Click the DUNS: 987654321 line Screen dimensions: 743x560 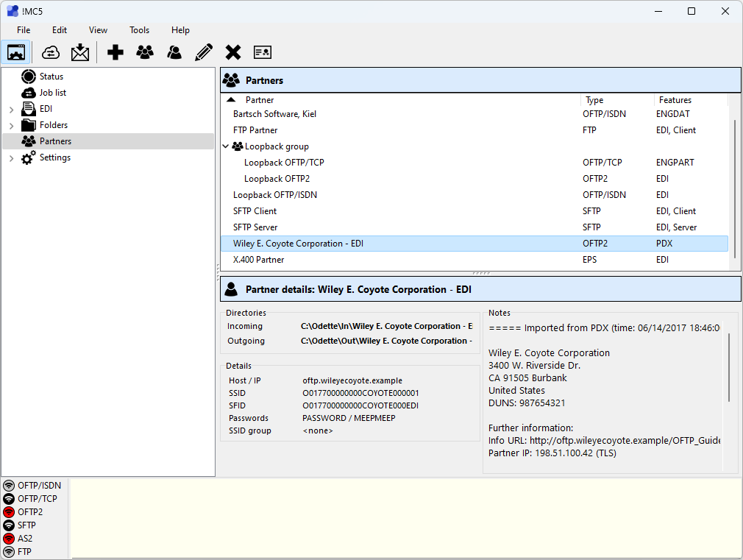tap(527, 403)
